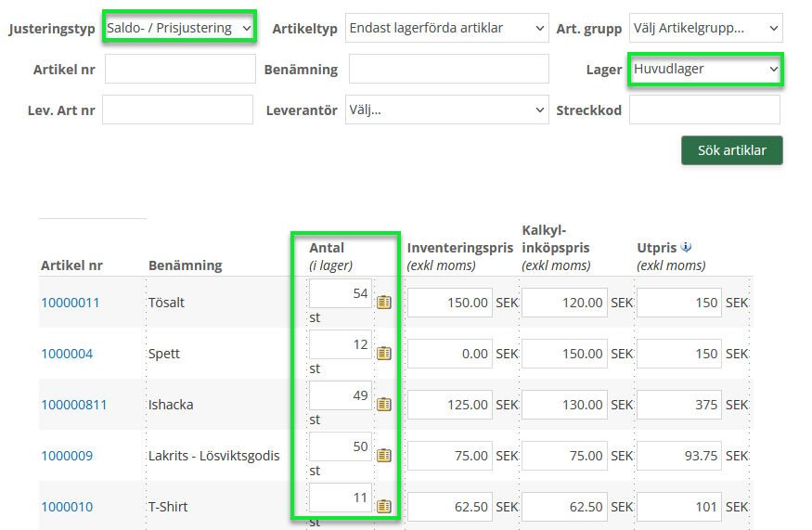Open article link 10000011
The width and height of the screenshot is (812, 530).
70,303
